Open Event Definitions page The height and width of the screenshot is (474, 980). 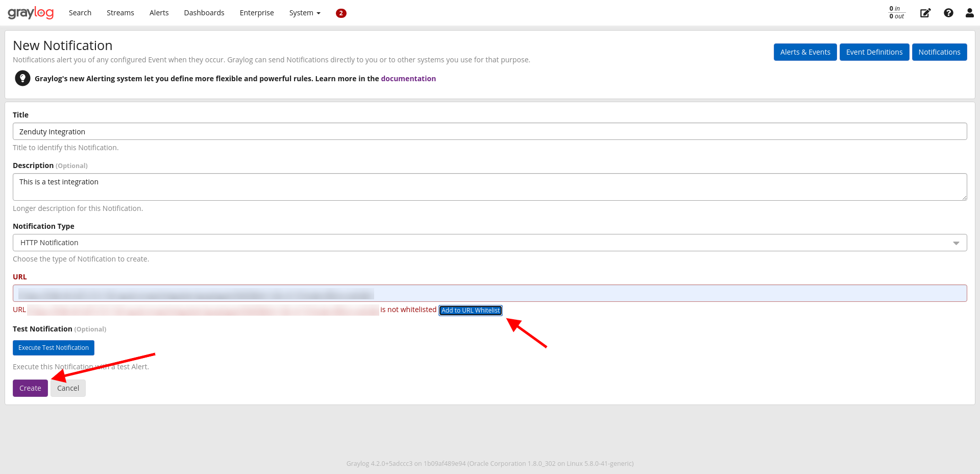874,52
